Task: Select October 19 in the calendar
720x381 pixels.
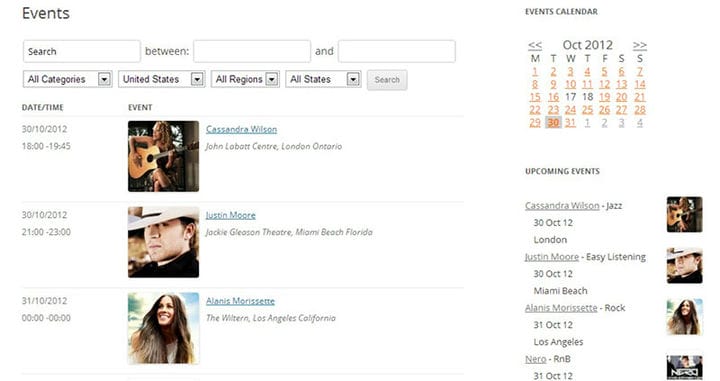Action: click(605, 97)
